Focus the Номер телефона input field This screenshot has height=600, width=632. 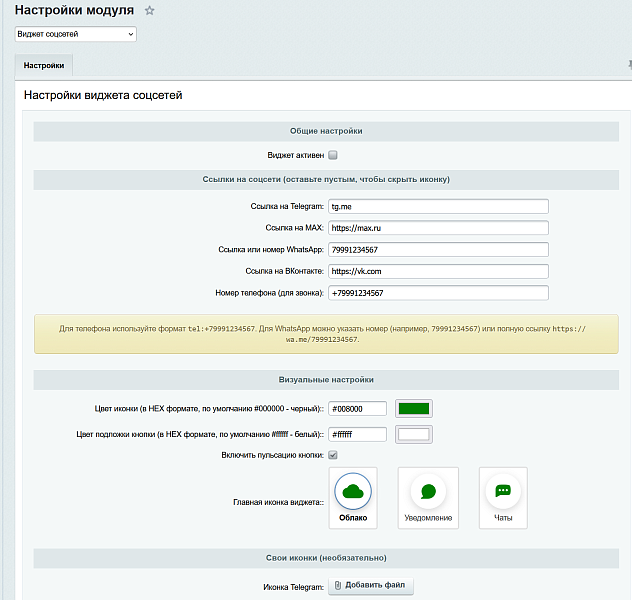[x=438, y=293]
